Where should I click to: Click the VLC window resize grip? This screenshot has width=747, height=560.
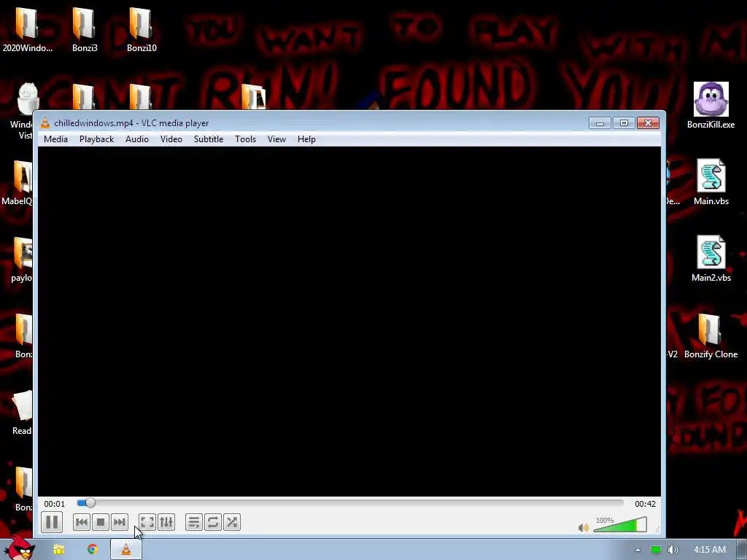[657, 529]
